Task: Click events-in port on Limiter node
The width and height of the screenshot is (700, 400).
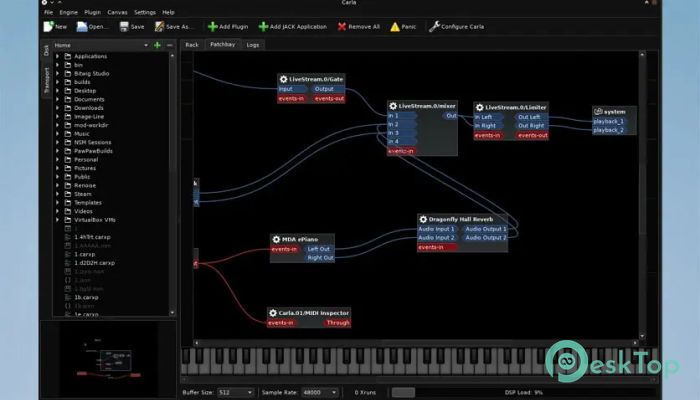Action: (489, 135)
